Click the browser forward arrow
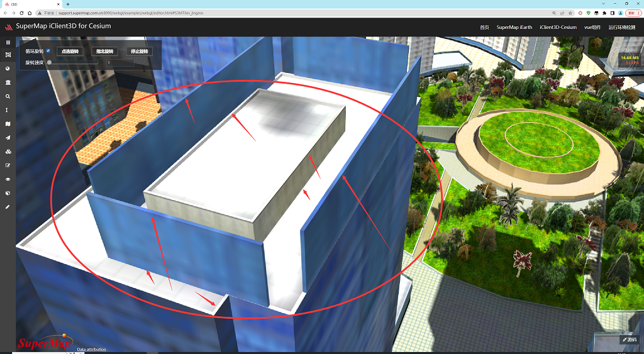This screenshot has width=644, height=354. [x=14, y=13]
